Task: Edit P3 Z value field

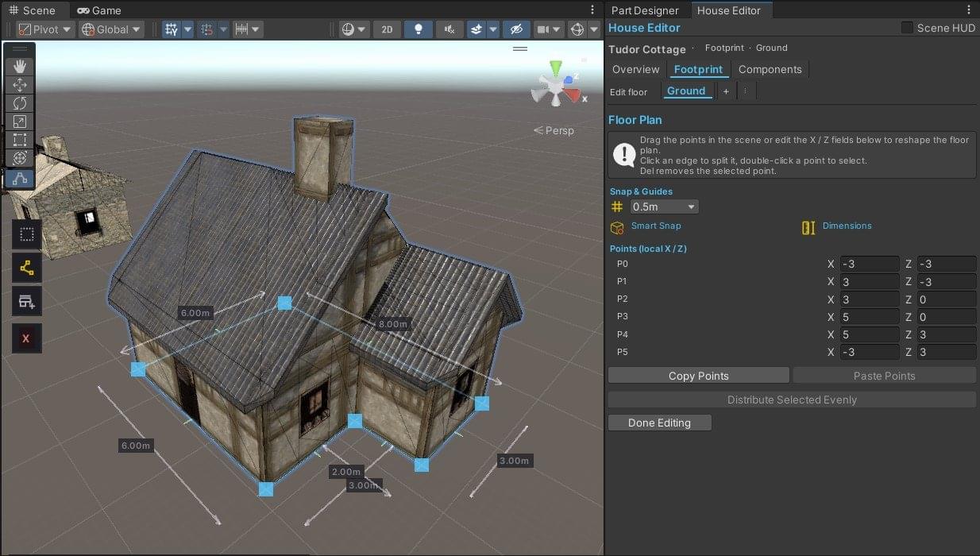Action: tap(947, 317)
